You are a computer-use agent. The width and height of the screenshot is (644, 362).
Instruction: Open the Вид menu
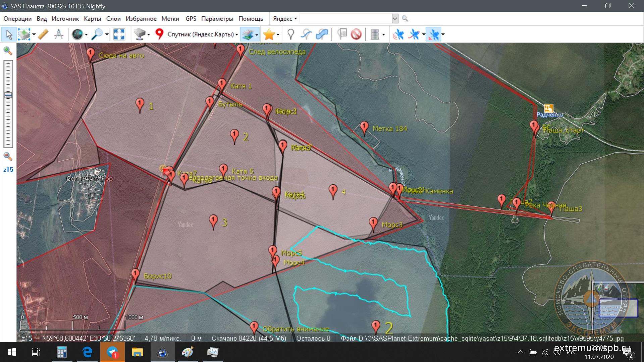pyautogui.click(x=42, y=19)
